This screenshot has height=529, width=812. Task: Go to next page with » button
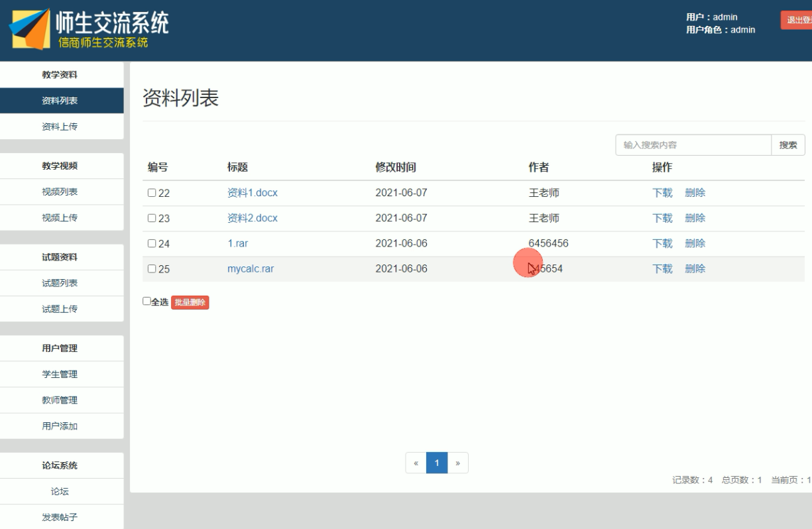(x=458, y=463)
